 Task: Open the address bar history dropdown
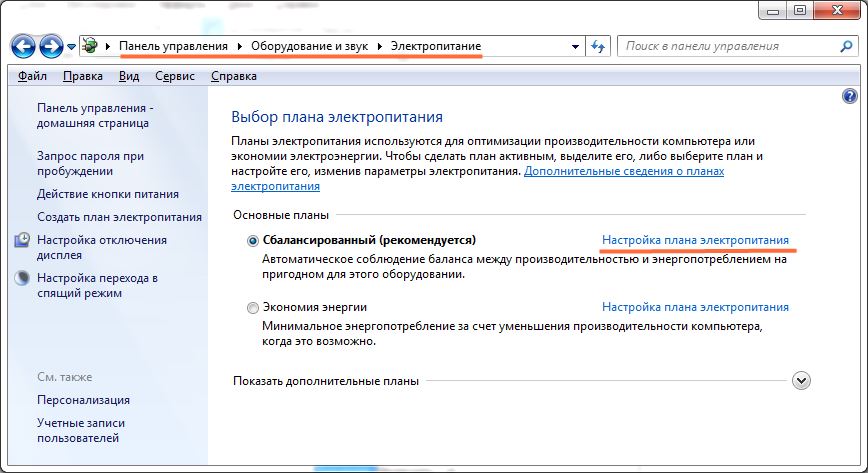(575, 47)
